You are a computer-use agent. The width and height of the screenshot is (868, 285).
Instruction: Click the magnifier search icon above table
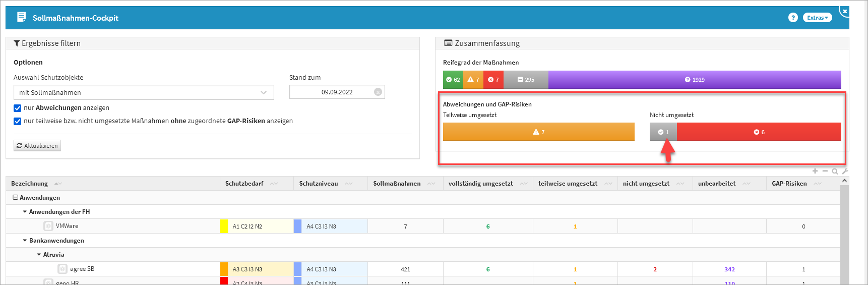point(835,172)
